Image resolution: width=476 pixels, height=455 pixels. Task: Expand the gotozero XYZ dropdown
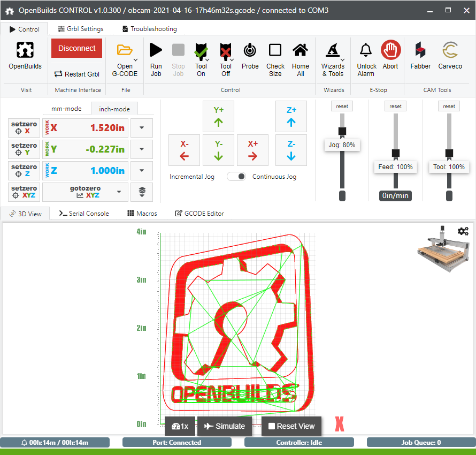(x=119, y=192)
